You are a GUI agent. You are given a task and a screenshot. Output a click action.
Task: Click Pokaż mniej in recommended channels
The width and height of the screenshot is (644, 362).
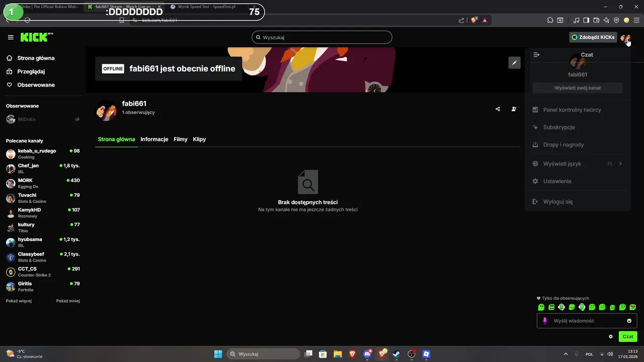pos(68,301)
